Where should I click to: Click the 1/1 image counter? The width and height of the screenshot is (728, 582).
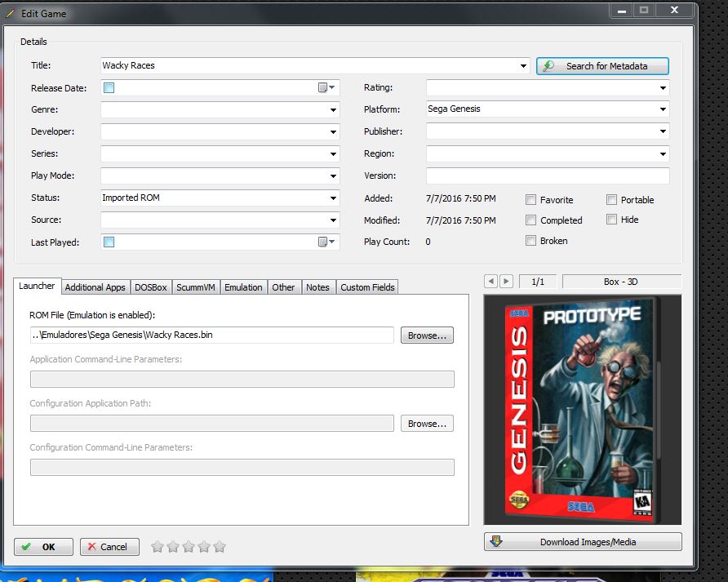(x=538, y=282)
